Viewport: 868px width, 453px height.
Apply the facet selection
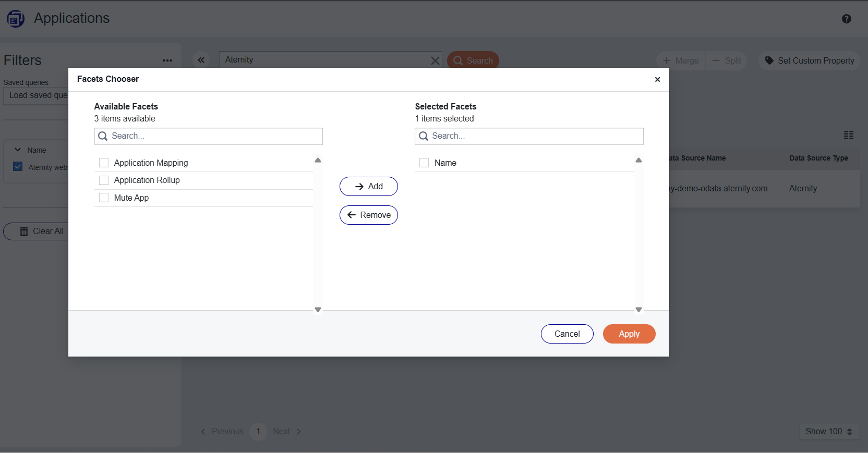629,334
